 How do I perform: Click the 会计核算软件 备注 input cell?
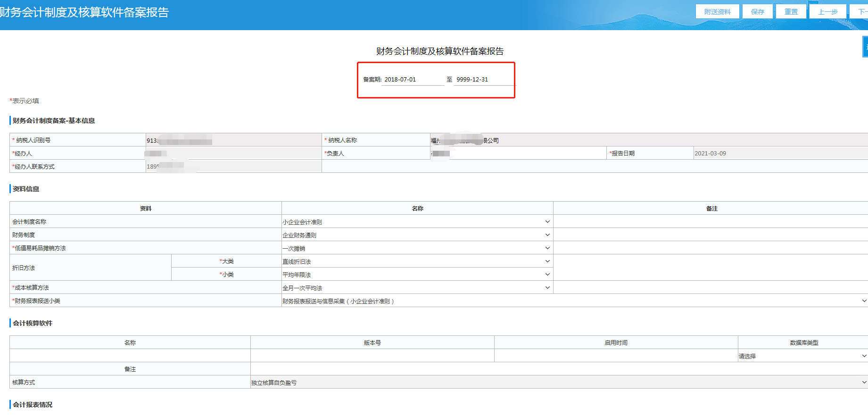click(x=559, y=369)
